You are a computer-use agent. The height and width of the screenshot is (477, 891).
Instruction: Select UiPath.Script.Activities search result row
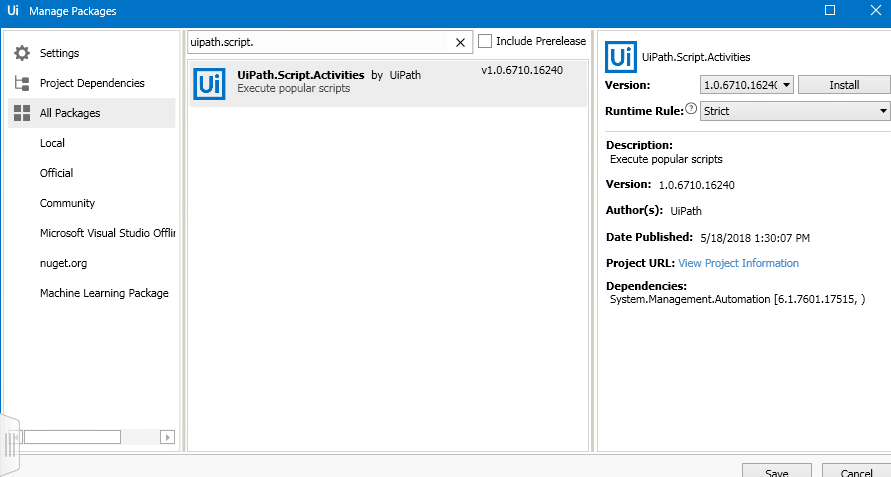click(x=388, y=84)
